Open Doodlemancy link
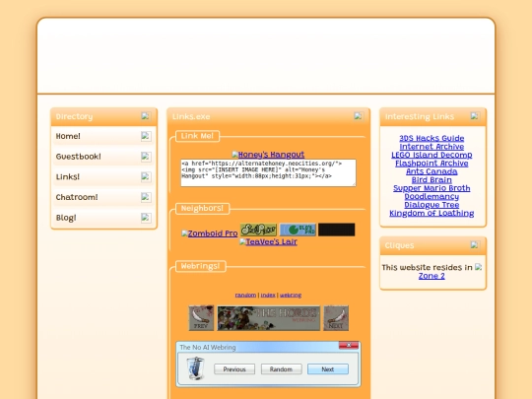Image resolution: width=532 pixels, height=399 pixels. 432,196
